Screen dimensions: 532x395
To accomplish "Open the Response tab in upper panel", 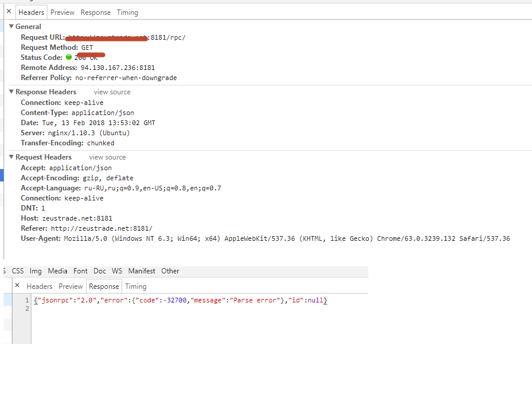I will [x=95, y=12].
